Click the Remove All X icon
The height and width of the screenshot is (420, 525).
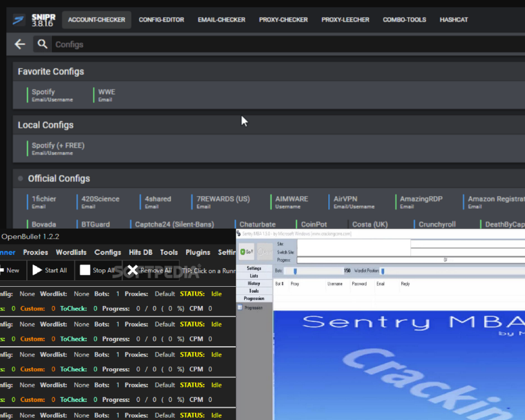click(133, 271)
